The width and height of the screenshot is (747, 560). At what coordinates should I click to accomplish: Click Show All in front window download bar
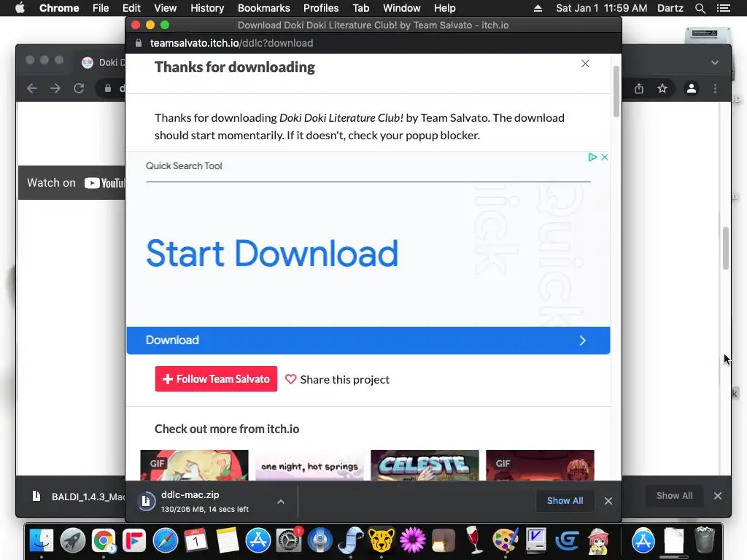coord(565,501)
